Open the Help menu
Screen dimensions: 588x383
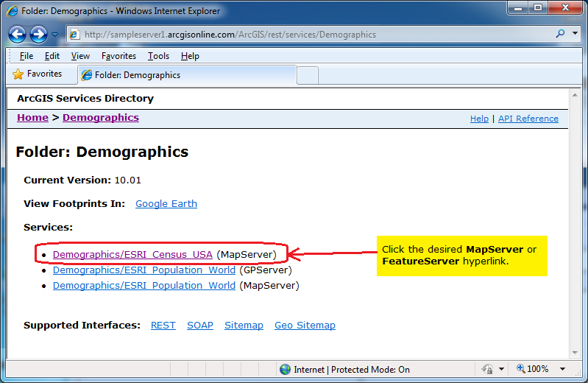(190, 56)
